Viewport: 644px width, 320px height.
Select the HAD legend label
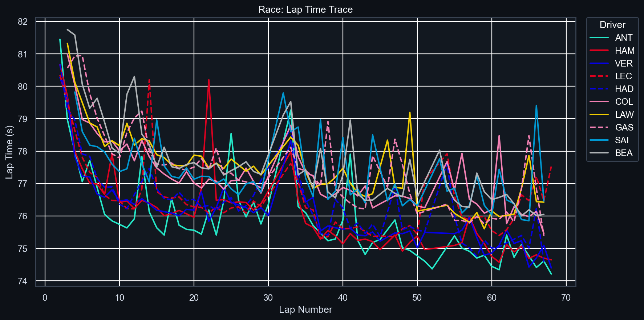point(624,89)
